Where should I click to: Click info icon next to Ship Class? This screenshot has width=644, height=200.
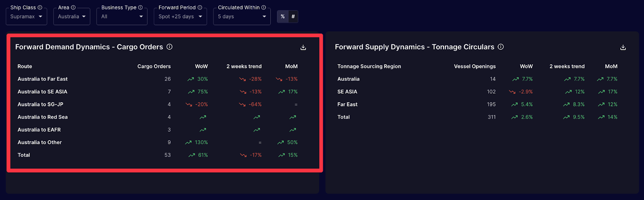click(x=40, y=7)
